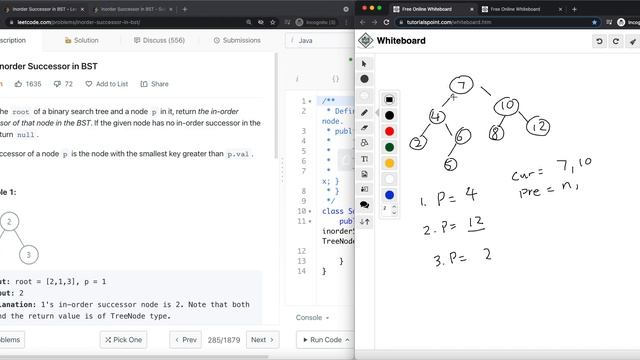Select the white circle tool in whiteboard toolbar

coord(364,96)
